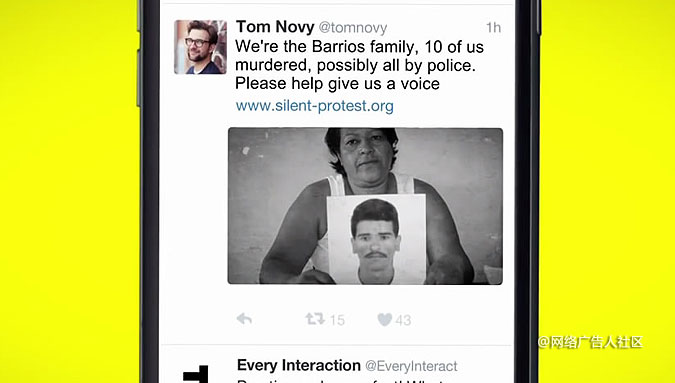The image size is (675, 383).
Task: Open the black-and-white tweet photo
Action: (365, 206)
